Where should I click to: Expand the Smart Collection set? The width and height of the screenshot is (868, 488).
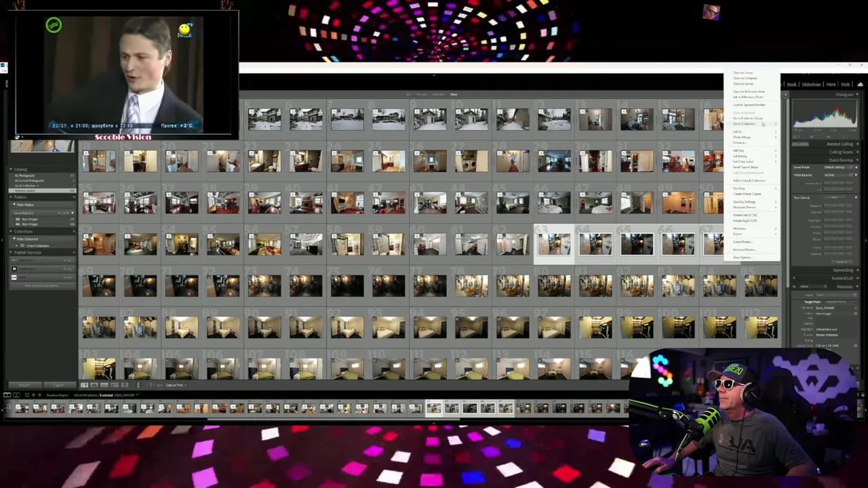16,245
